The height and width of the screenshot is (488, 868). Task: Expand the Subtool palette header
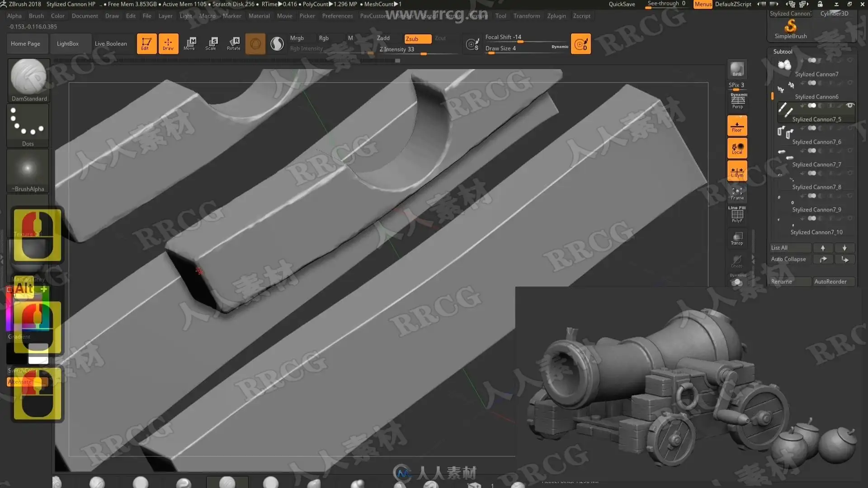pos(783,52)
